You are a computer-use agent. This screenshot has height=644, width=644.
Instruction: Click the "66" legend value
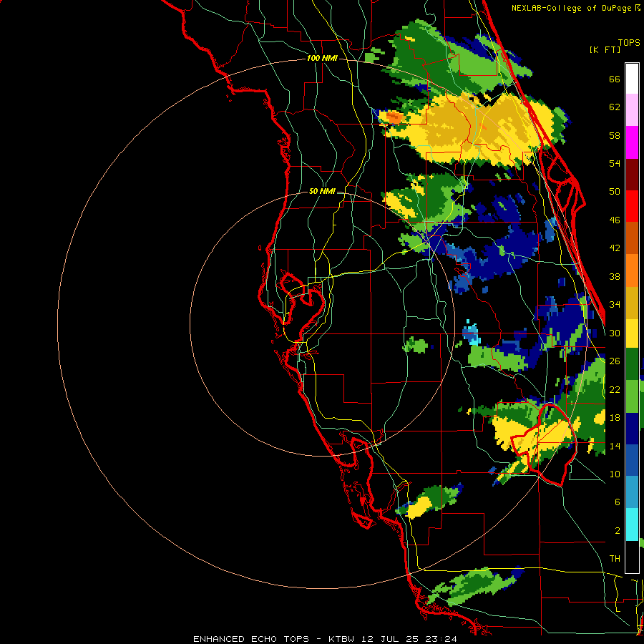(615, 79)
